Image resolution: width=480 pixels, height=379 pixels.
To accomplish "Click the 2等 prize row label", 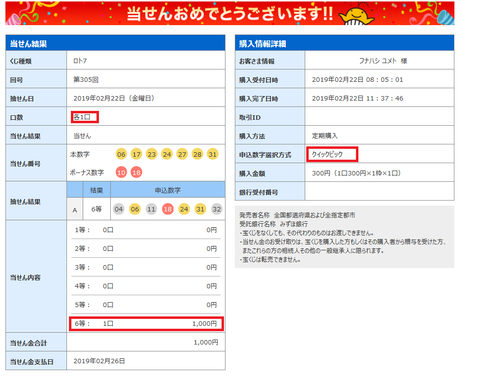I will pos(82,249).
